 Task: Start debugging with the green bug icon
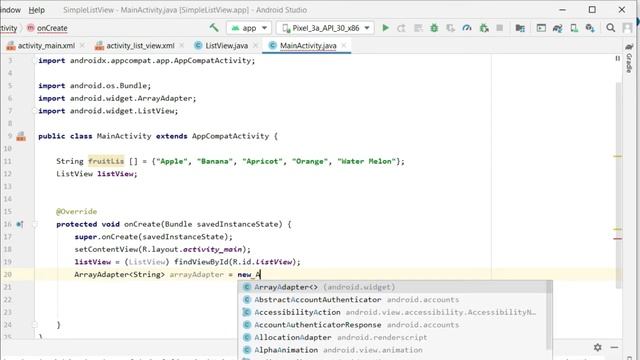434,28
